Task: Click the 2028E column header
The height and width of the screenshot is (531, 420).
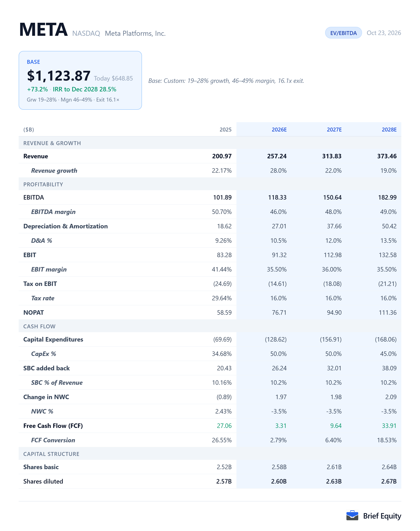Action: pos(389,130)
